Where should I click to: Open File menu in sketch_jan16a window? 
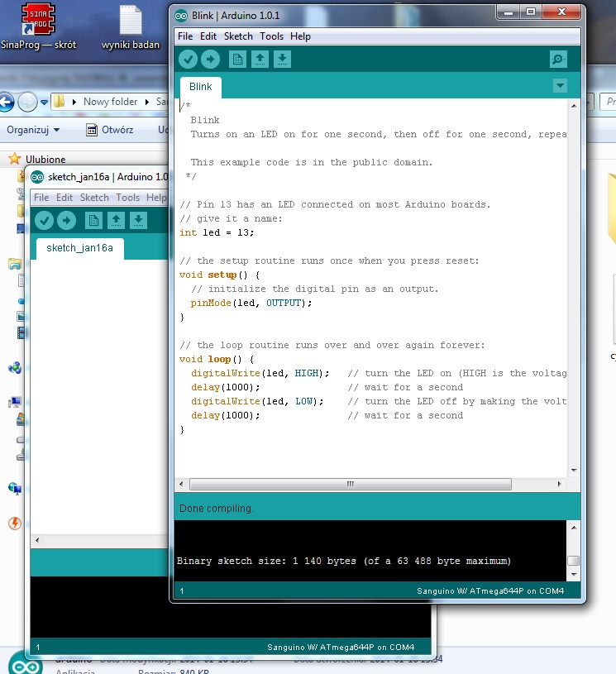pyautogui.click(x=41, y=198)
